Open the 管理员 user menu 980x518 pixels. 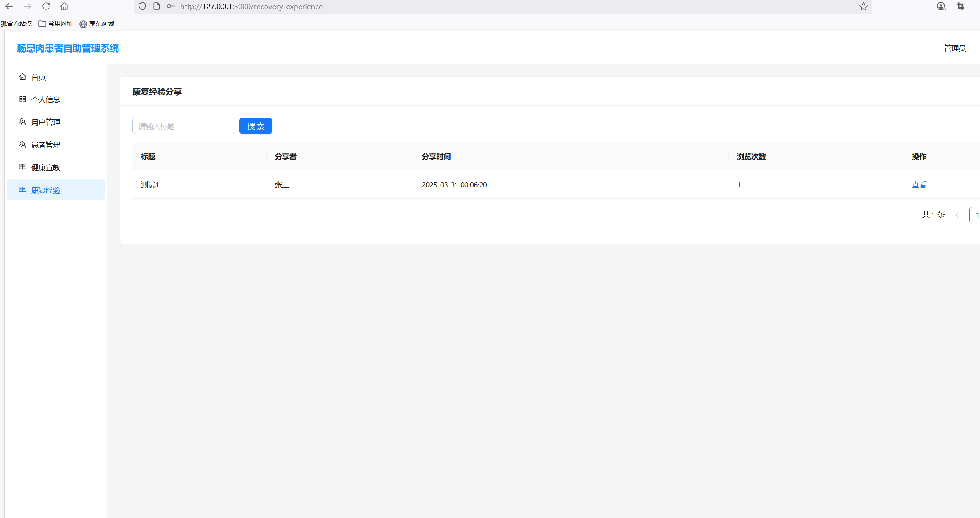tap(954, 48)
